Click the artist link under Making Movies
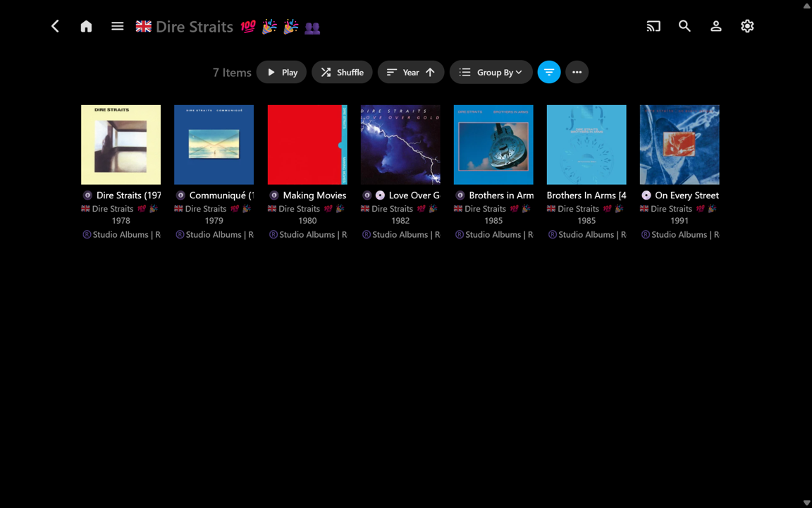 (x=307, y=209)
